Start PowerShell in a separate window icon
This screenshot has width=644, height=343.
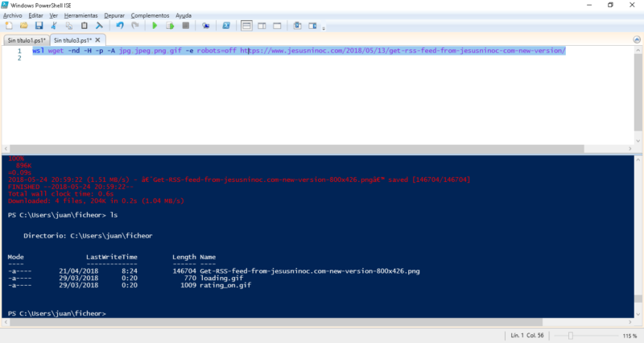coord(226,26)
